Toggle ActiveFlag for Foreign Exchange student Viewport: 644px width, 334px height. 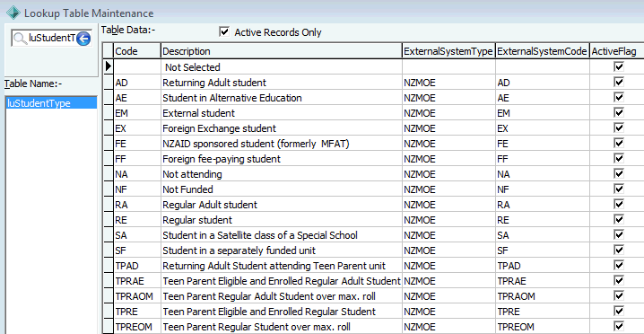(x=619, y=127)
